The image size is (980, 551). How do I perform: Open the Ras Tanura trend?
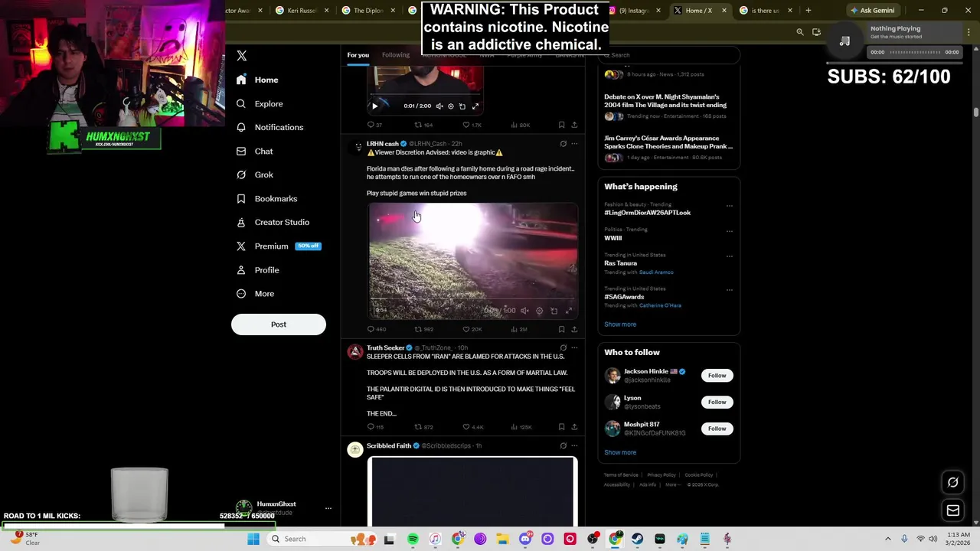(620, 263)
